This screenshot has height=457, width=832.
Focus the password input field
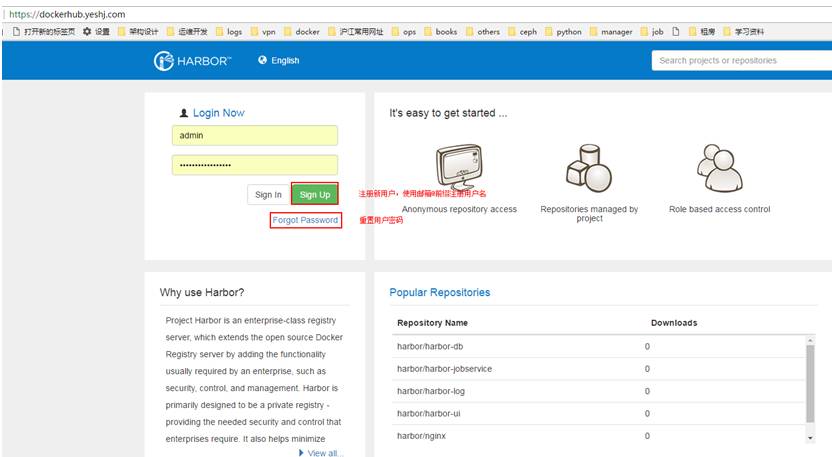pos(255,165)
